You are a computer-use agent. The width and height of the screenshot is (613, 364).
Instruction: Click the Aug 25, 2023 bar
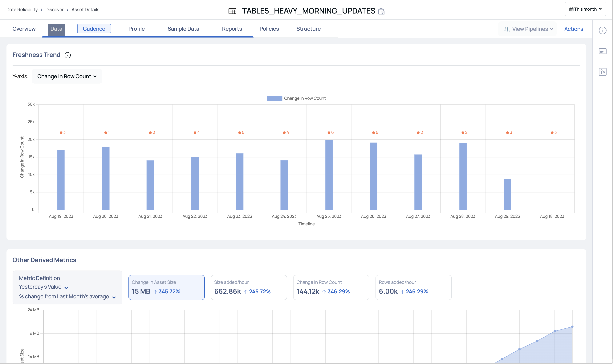point(329,175)
